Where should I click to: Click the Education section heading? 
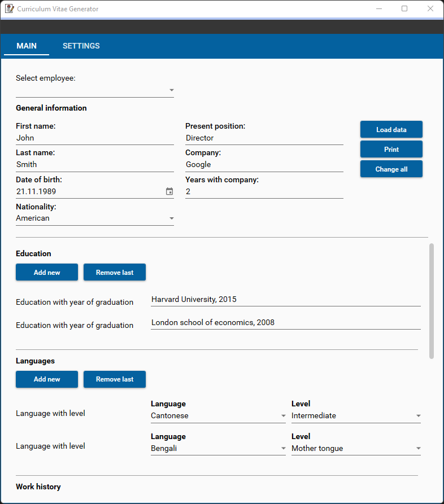click(x=33, y=253)
